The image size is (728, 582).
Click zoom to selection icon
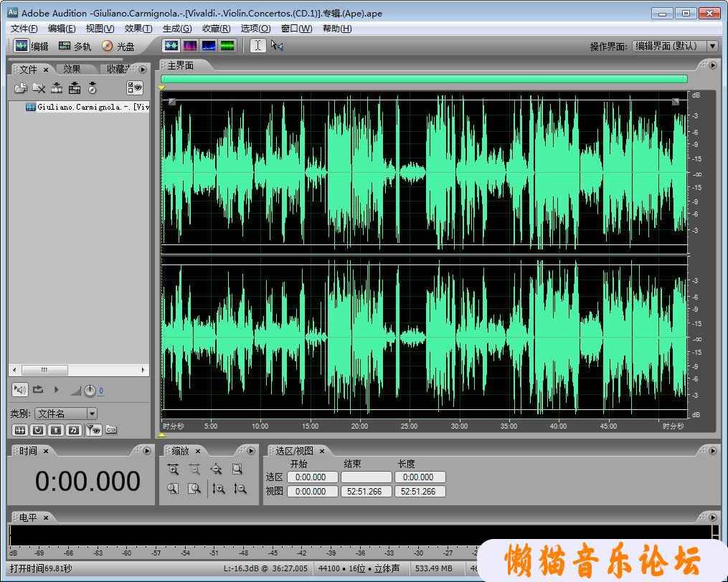[x=237, y=469]
